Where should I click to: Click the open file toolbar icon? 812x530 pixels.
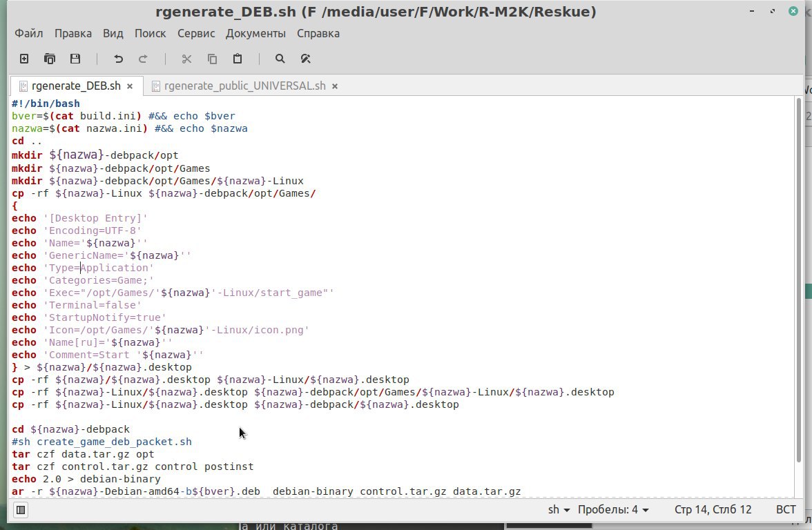click(x=50, y=59)
